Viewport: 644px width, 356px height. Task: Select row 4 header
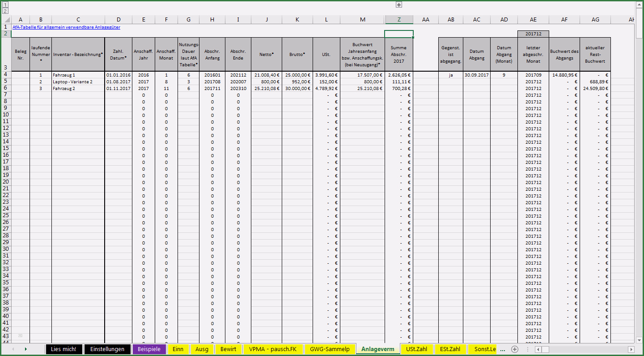(6, 75)
